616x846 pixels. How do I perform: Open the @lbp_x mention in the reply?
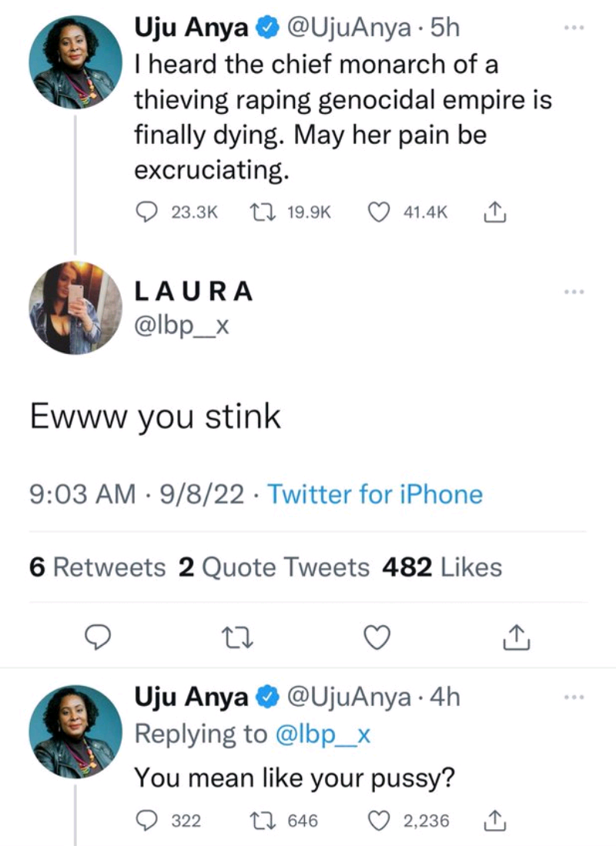coord(323,734)
